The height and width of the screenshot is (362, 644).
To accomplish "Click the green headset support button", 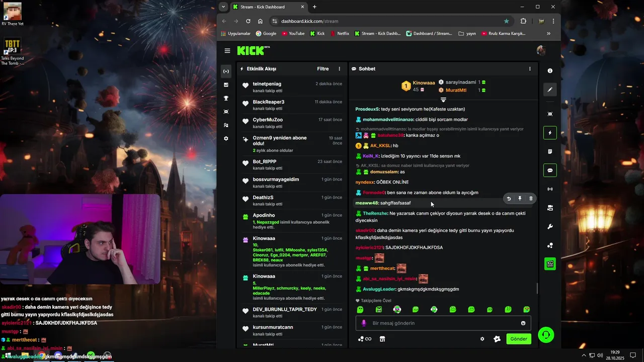I will (x=546, y=335).
